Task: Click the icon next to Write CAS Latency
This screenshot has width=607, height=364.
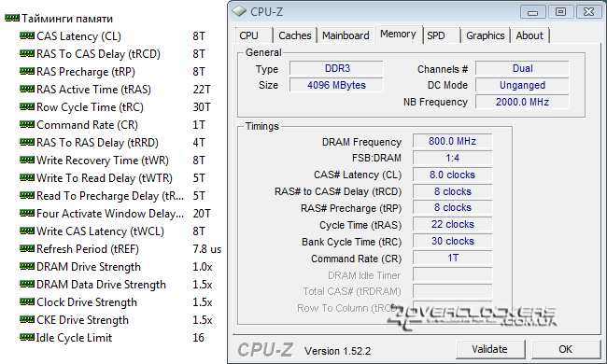Action: tap(27, 231)
